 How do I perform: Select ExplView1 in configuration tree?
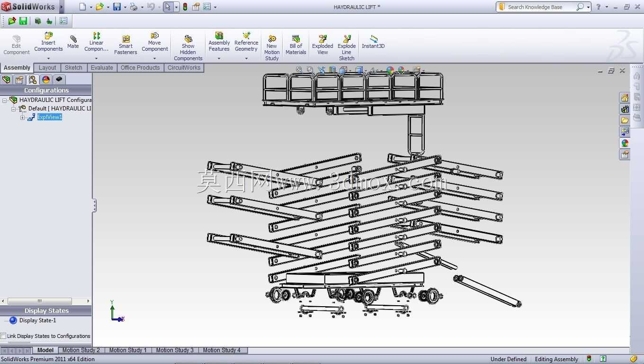pyautogui.click(x=50, y=117)
